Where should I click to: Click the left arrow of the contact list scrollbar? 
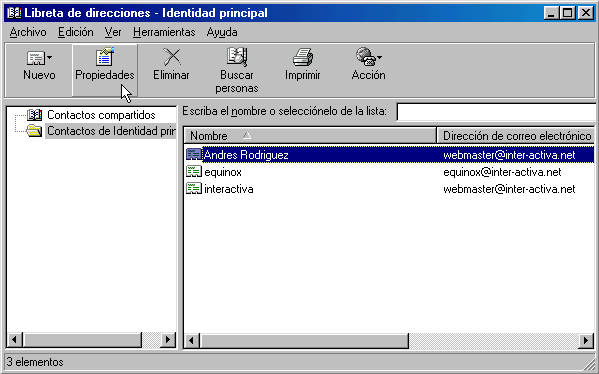192,340
